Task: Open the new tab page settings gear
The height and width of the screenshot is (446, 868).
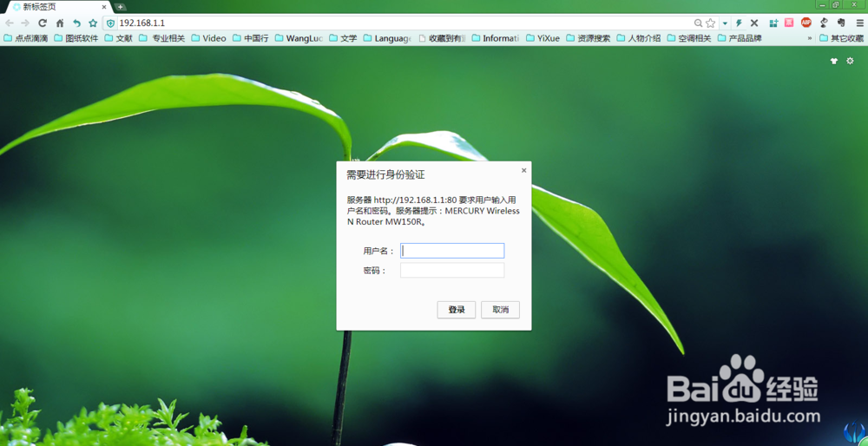Action: [851, 61]
